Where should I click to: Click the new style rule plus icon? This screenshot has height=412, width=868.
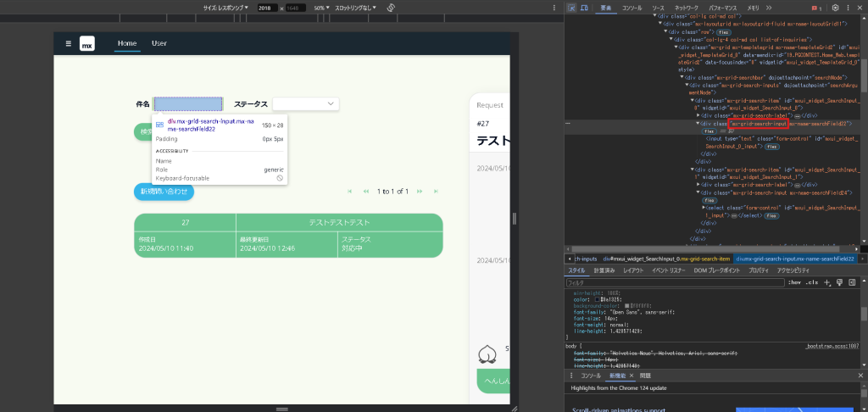[828, 281]
